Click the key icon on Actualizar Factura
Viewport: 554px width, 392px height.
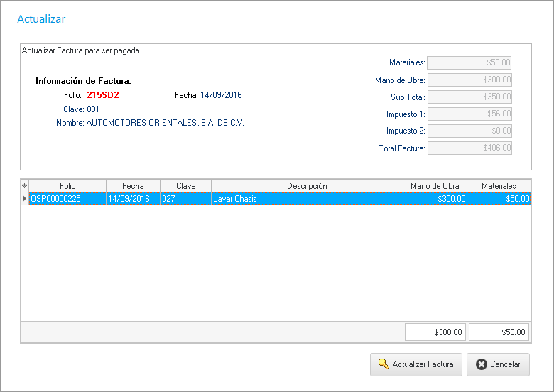383,364
